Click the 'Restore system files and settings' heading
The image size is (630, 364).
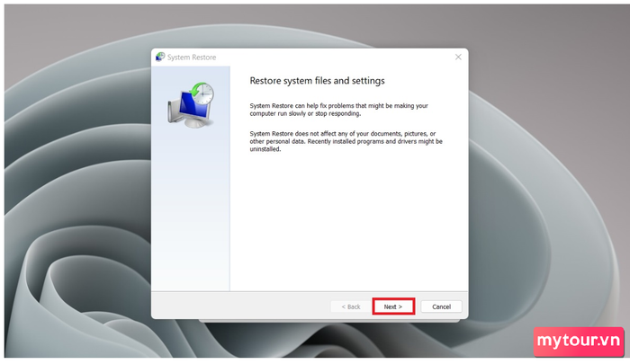(x=317, y=81)
